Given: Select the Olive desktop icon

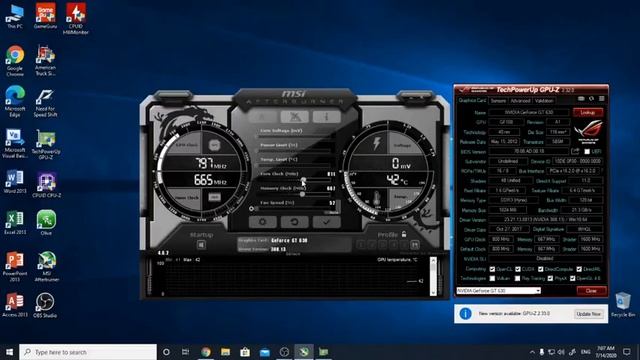Looking at the screenshot, I should 46,223.
